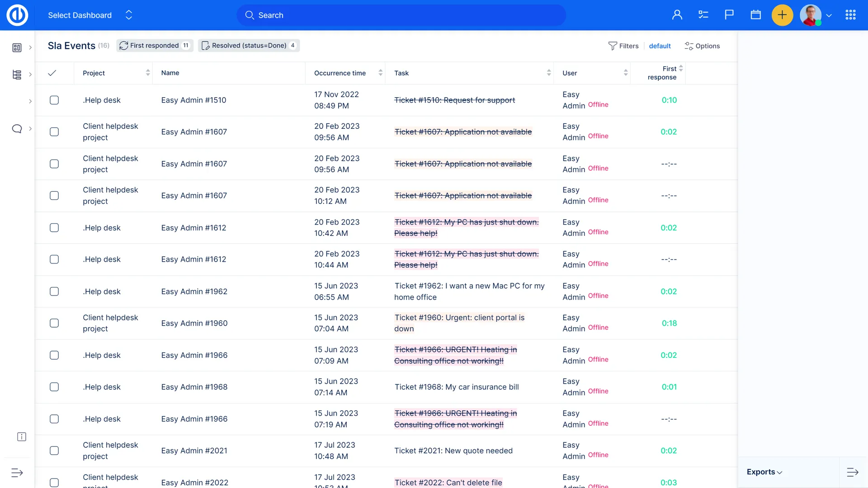Image resolution: width=868 pixels, height=488 pixels.
Task: Click the user profile icon in top bar
Action: pos(677,15)
